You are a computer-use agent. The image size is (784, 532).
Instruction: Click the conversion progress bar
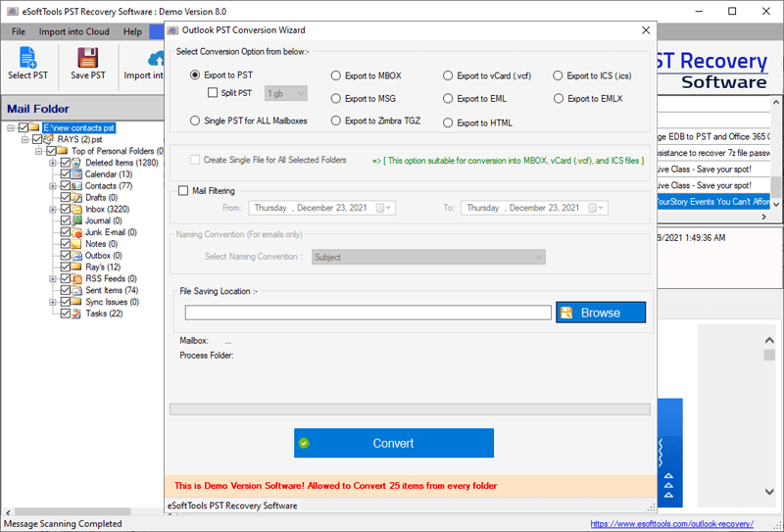[x=410, y=410]
